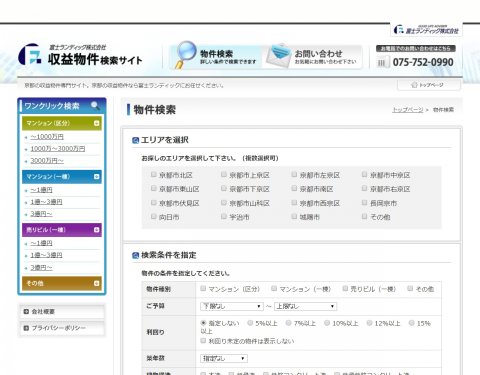Viewport: 480px width, 375px height.
Task: Click the house icon on the トップページ button
Action: 414,85
